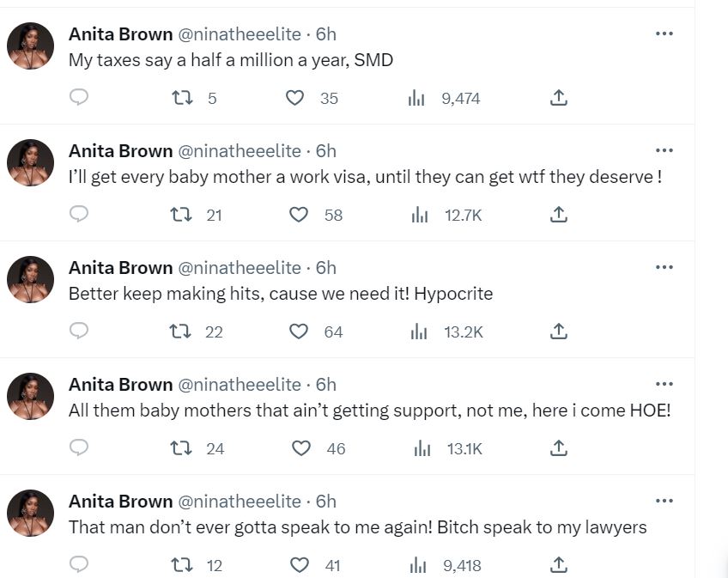Like the 'My taxes say' tweet

pyautogui.click(x=294, y=98)
